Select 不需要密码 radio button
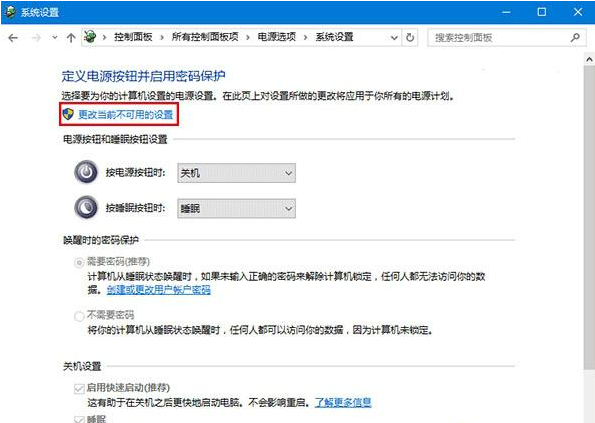This screenshot has height=423, width=595. (79, 316)
